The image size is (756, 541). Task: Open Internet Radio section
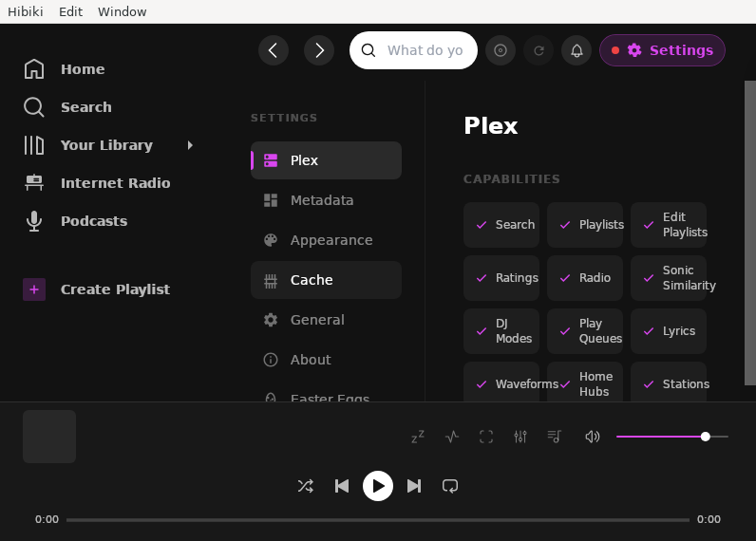point(97,183)
